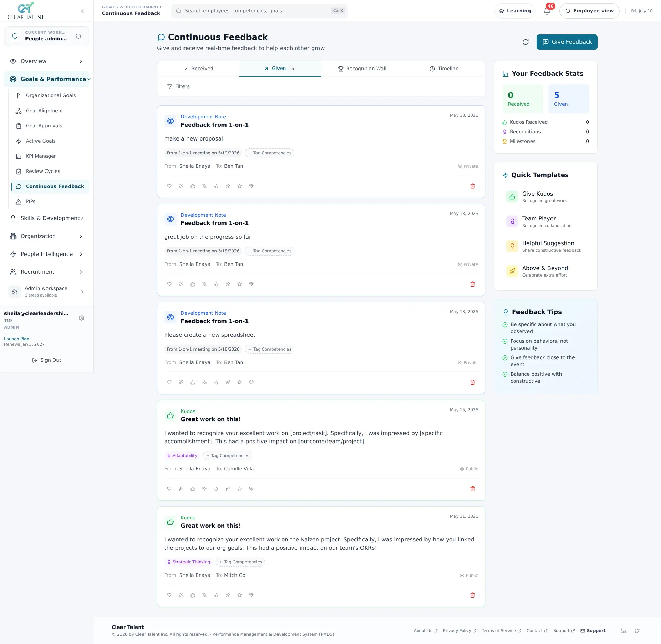This screenshot has height=644, width=661.
Task: Add rocket reaction to the Mitch Go kudos
Action: (x=228, y=595)
